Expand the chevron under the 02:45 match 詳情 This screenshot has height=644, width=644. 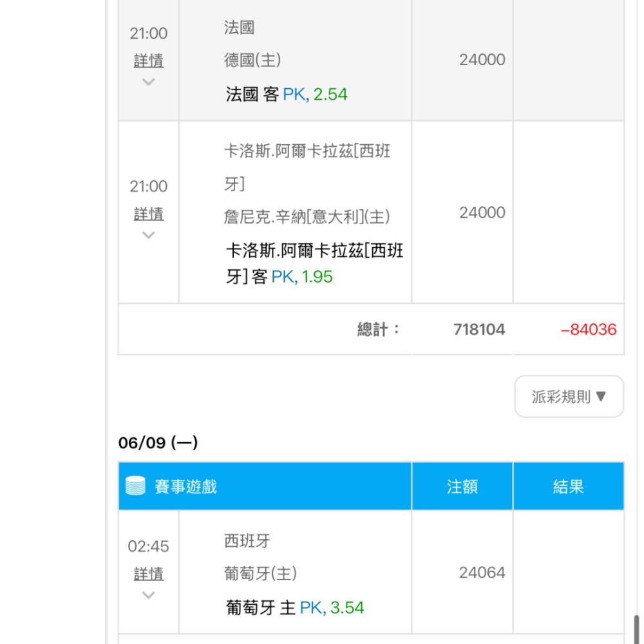pos(148,595)
